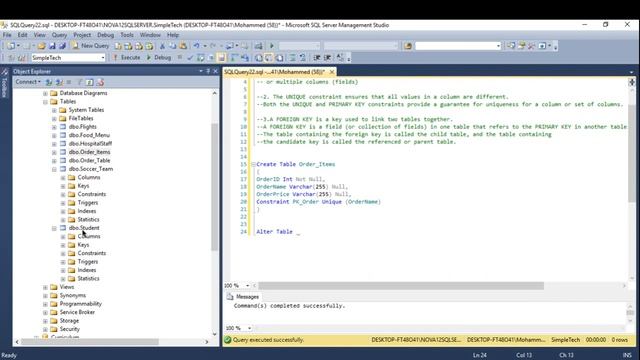Image resolution: width=640 pixels, height=360 pixels.
Task: Select Constraints folder under dbo.Student
Action: (x=91, y=253)
